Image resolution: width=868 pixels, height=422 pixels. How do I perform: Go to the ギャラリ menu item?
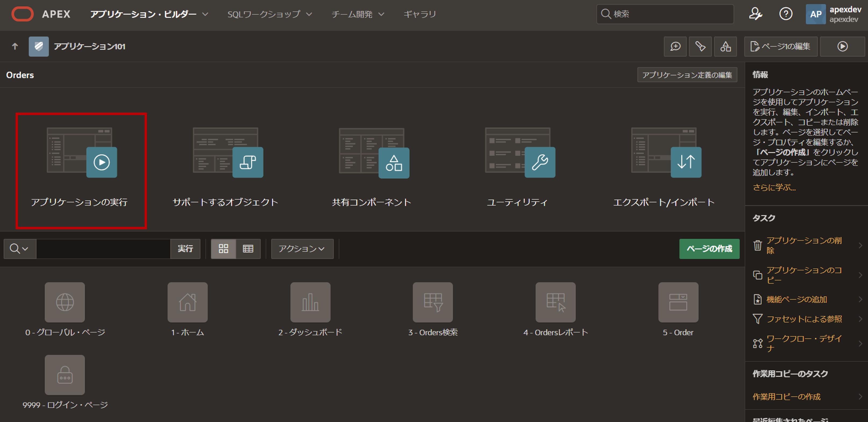tap(419, 14)
